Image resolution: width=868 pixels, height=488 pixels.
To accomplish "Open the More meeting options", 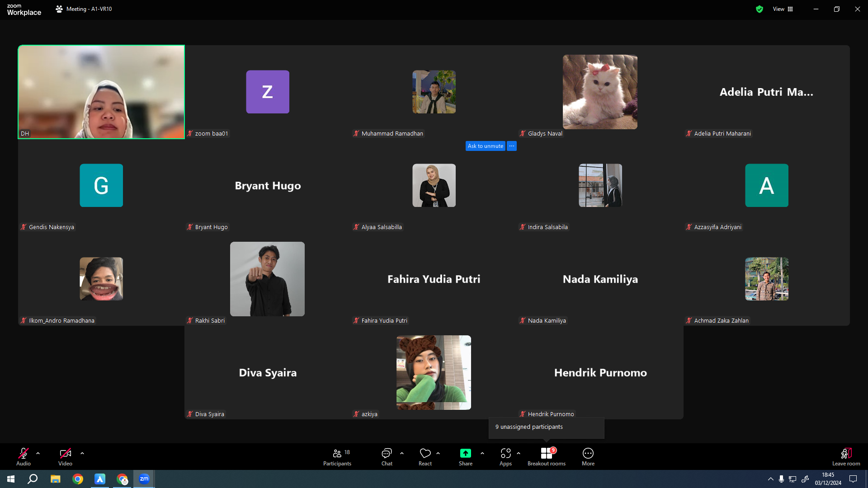I will tap(588, 456).
